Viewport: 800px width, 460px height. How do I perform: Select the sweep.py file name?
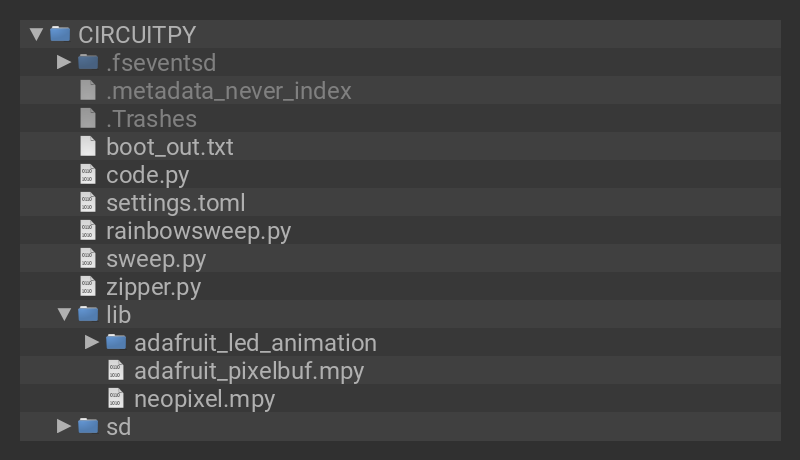[156, 259]
